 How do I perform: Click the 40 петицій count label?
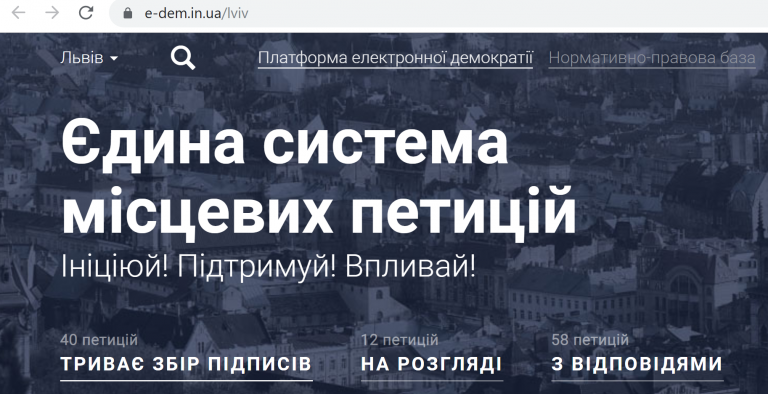(99, 340)
